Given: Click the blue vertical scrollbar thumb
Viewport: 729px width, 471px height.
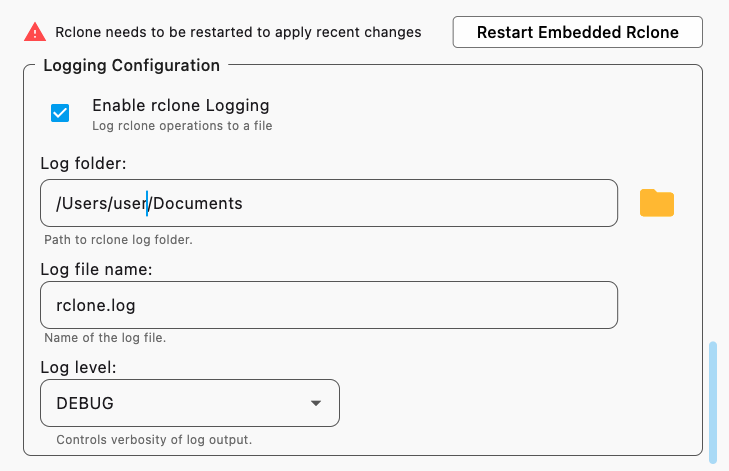Looking at the screenshot, I should (713, 400).
